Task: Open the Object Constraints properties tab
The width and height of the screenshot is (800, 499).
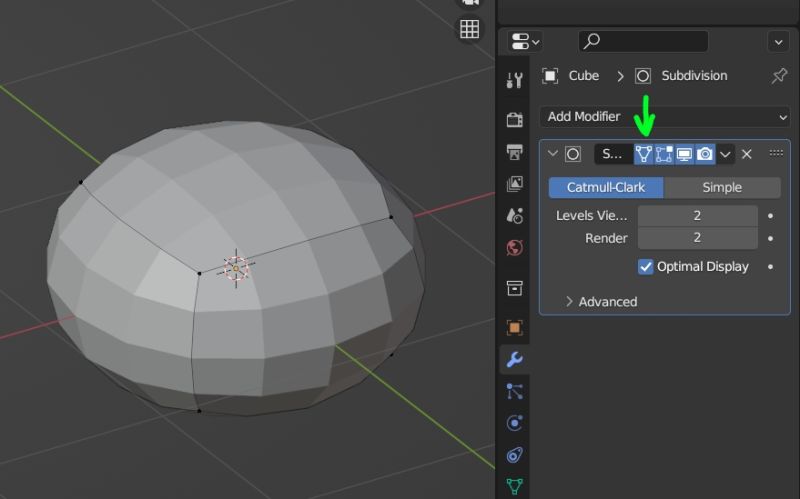Action: point(514,455)
